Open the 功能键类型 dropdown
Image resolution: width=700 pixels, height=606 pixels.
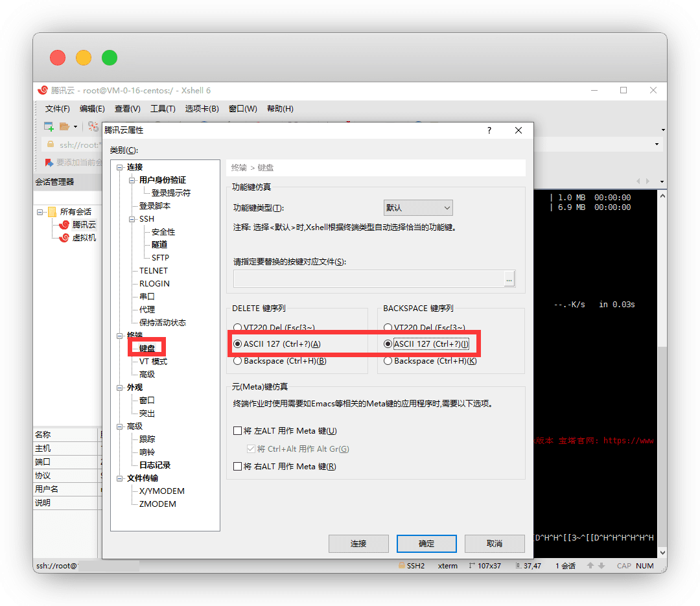tap(418, 208)
